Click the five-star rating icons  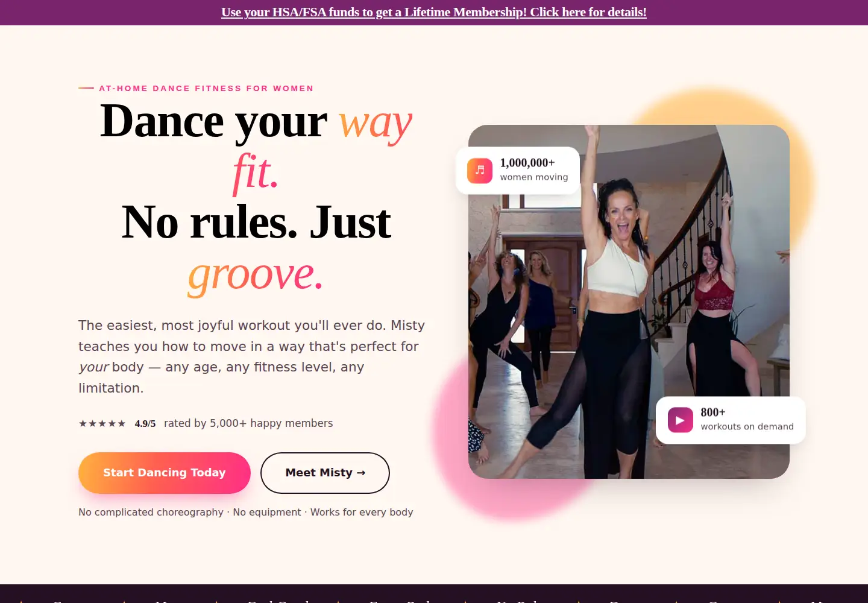102,423
